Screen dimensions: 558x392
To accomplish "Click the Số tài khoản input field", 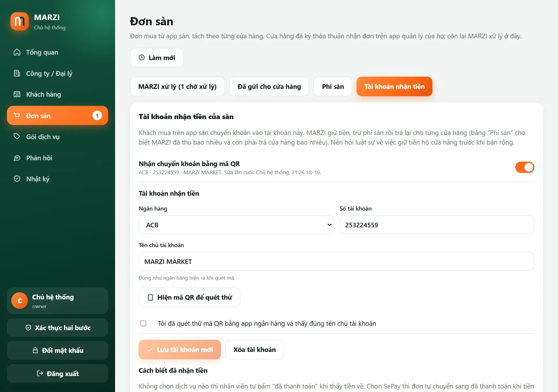I will (437, 225).
